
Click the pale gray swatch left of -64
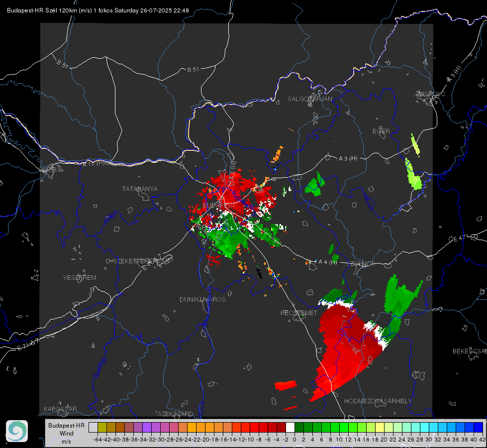pos(93,428)
